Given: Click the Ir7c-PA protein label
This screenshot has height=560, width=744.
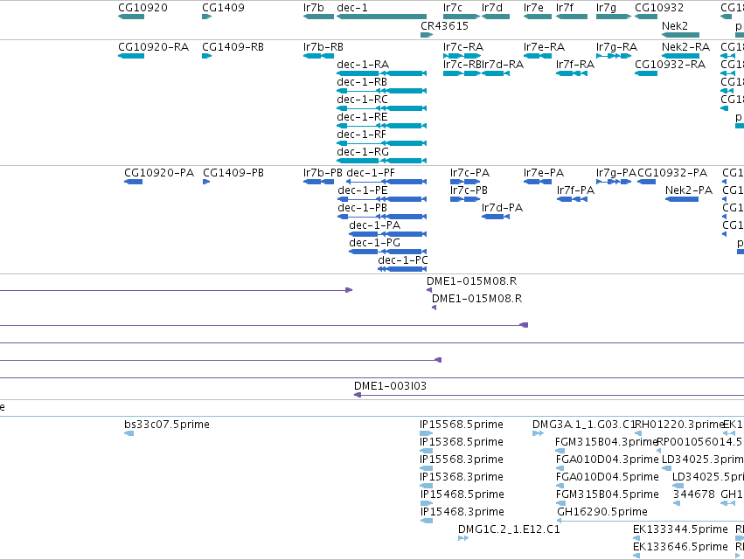Looking at the screenshot, I should [469, 173].
